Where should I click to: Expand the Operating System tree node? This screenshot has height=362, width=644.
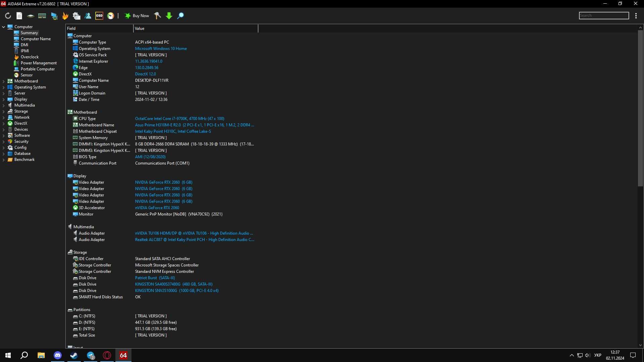[3, 87]
